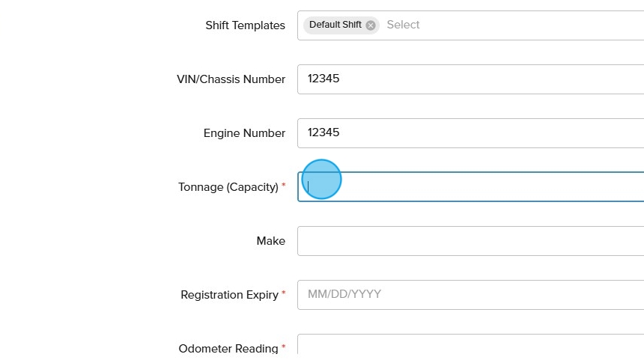The width and height of the screenshot is (644, 360).
Task: Open the Shift Templates select dropdown
Action: coord(509,25)
